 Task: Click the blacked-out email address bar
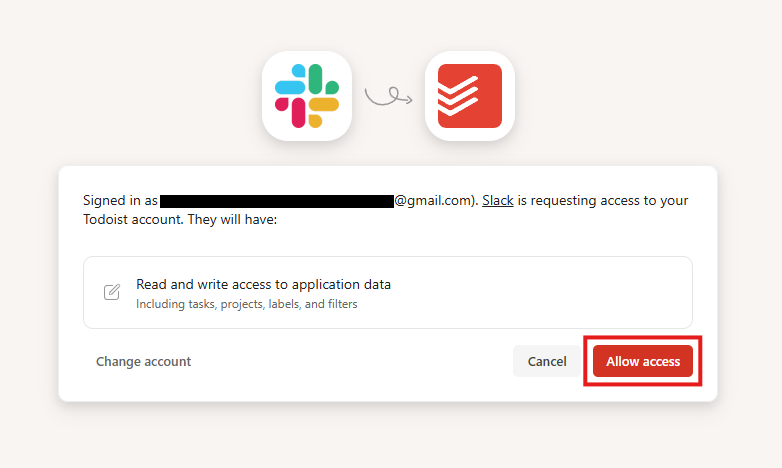(277, 201)
